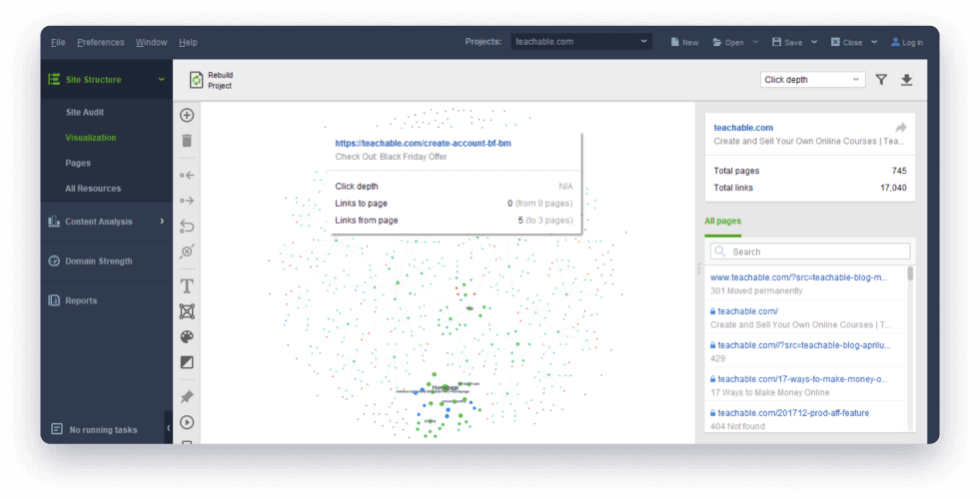This screenshot has width=980, height=499.
Task: Switch to the All pages tab
Action: click(722, 222)
